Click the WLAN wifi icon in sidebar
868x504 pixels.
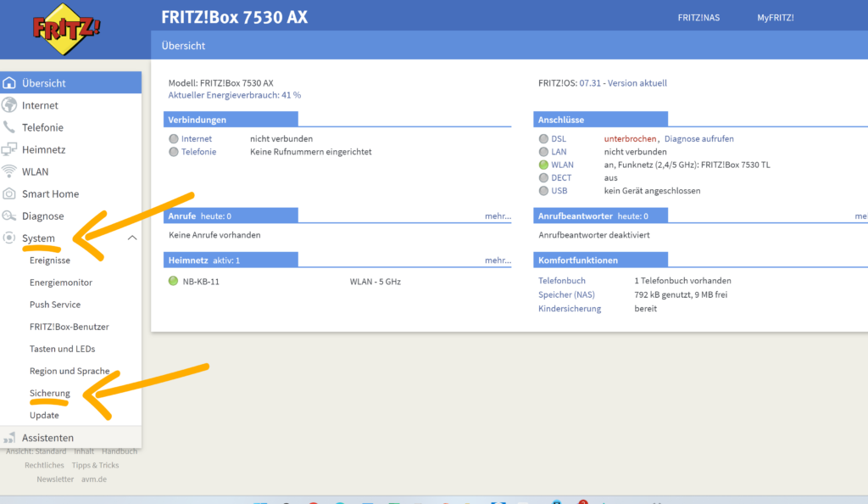pyautogui.click(x=9, y=171)
